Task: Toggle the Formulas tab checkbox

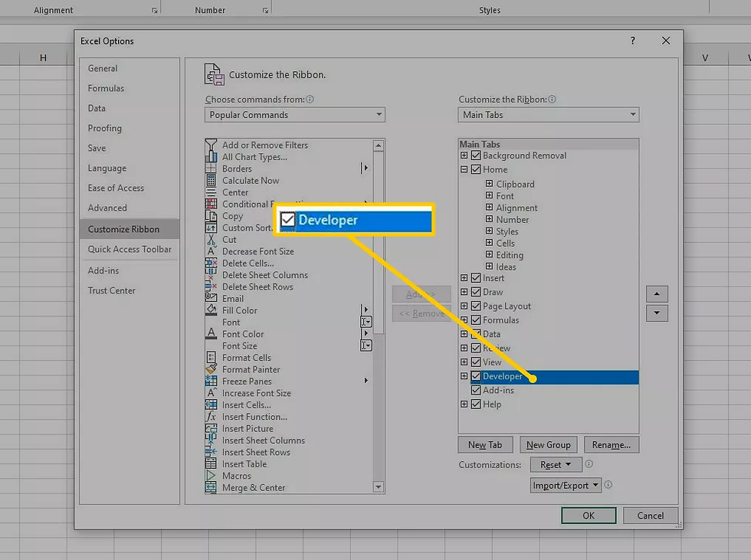Action: click(476, 319)
